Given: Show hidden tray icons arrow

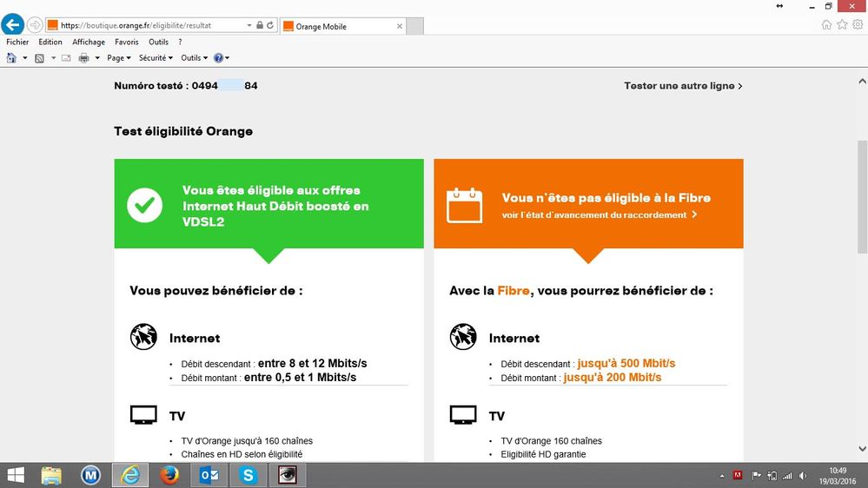Looking at the screenshot, I should [722, 476].
